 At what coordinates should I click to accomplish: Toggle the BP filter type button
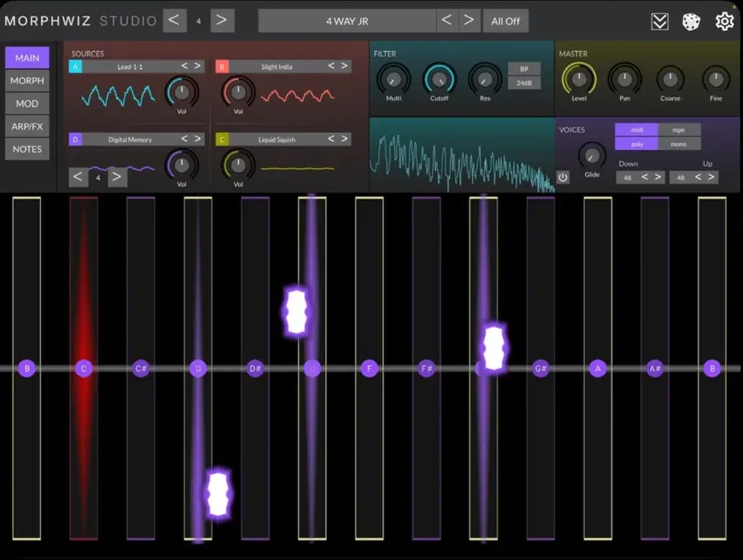[x=524, y=68]
